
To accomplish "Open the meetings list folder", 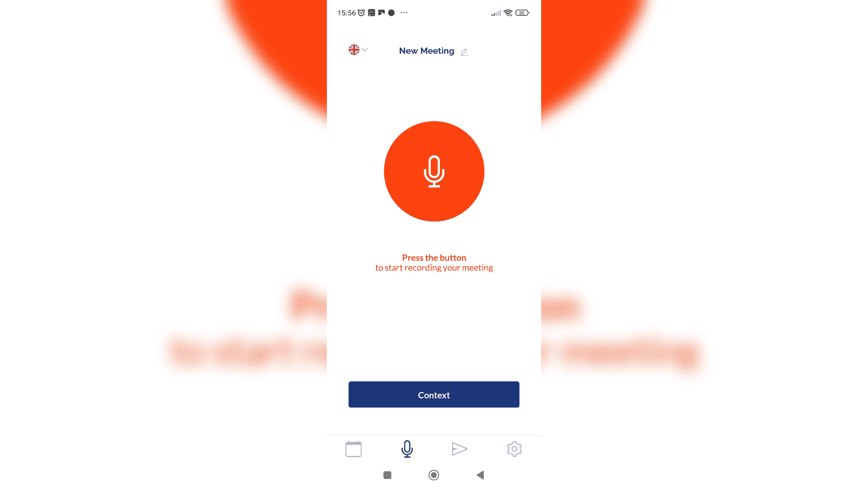I will (x=353, y=449).
